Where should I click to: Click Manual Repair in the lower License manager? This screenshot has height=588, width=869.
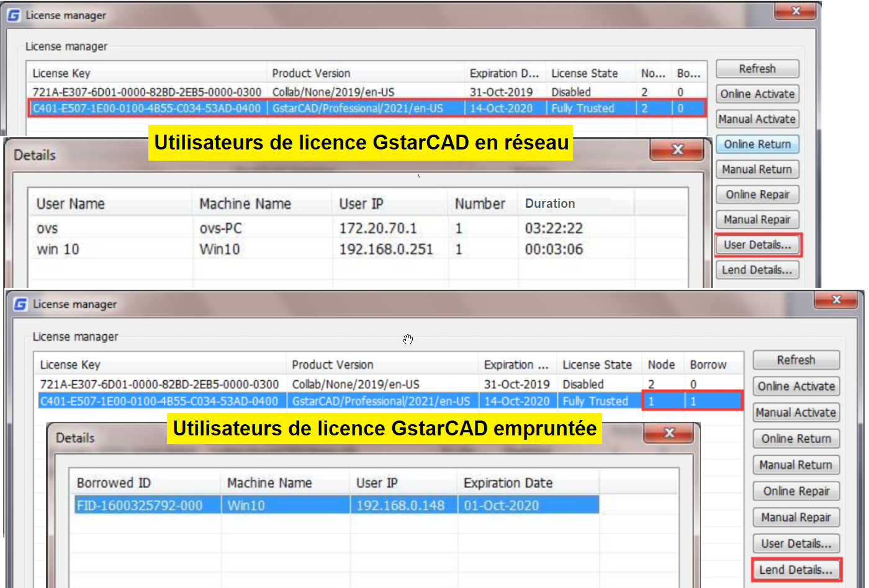point(796,517)
